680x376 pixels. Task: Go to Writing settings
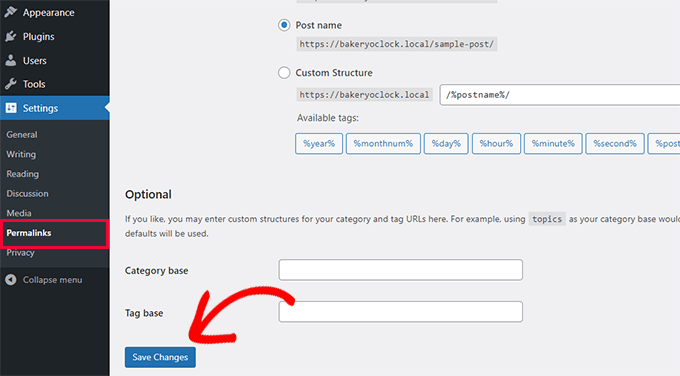[21, 154]
